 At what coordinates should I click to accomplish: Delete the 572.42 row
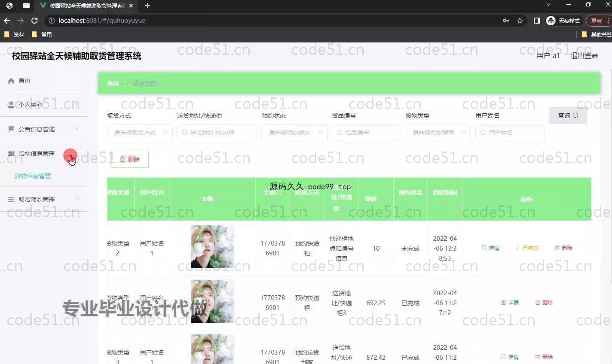(x=544, y=357)
